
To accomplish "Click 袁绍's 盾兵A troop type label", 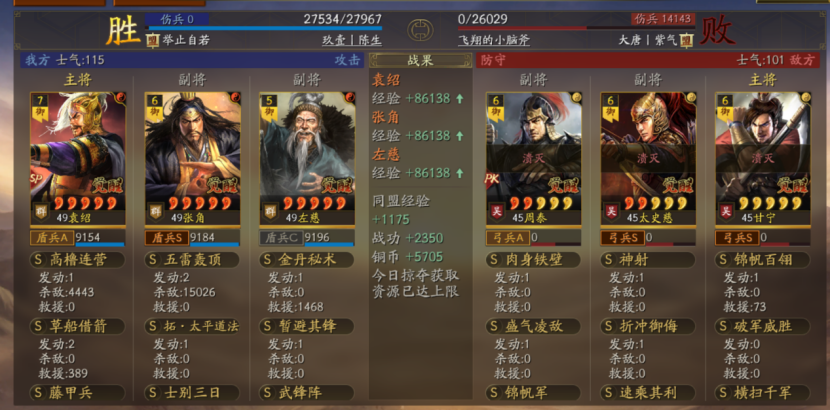I will [x=52, y=238].
